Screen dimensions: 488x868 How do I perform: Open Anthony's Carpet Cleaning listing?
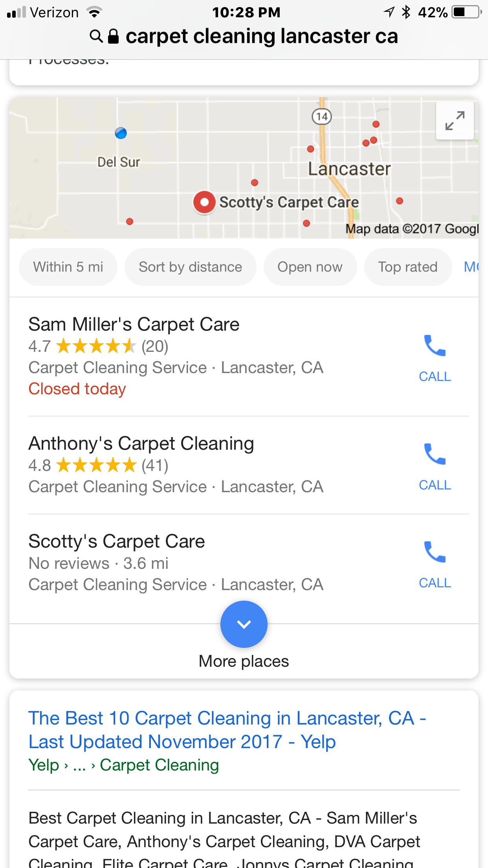[x=141, y=444]
